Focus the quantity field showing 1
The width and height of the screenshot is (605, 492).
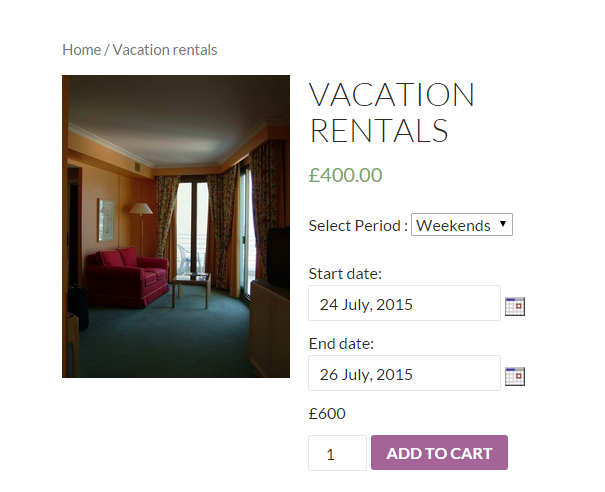(x=337, y=453)
